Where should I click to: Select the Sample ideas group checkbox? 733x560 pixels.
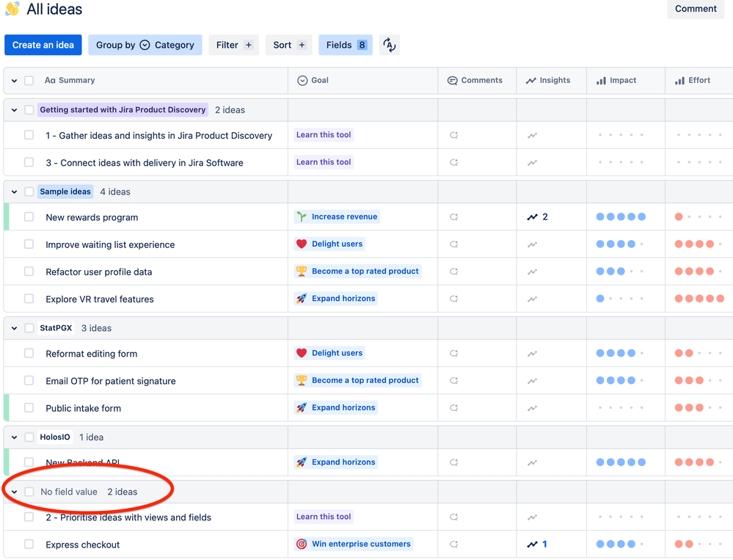tap(29, 192)
